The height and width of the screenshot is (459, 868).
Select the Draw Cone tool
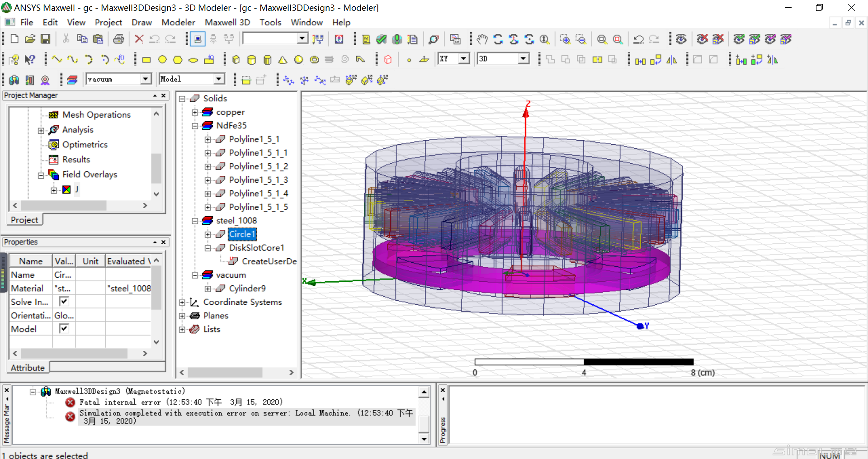(283, 60)
